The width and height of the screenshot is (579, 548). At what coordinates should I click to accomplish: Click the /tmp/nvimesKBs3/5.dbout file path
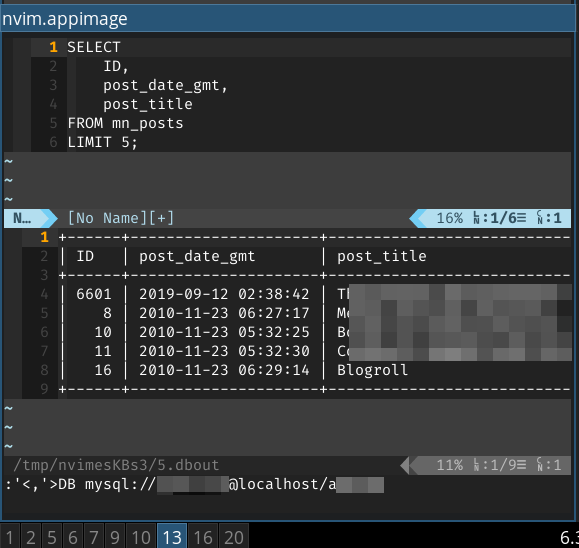(116, 465)
